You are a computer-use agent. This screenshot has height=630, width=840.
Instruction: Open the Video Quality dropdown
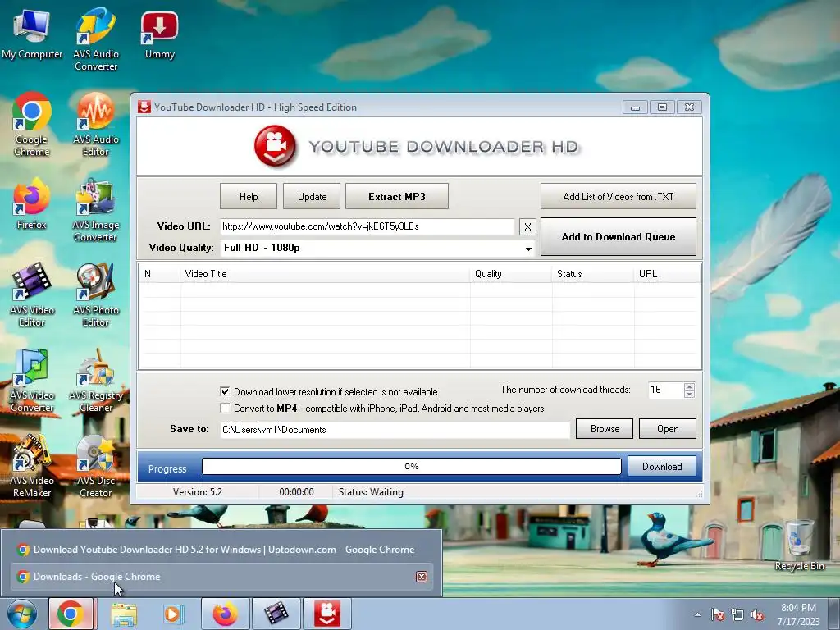[x=528, y=248]
